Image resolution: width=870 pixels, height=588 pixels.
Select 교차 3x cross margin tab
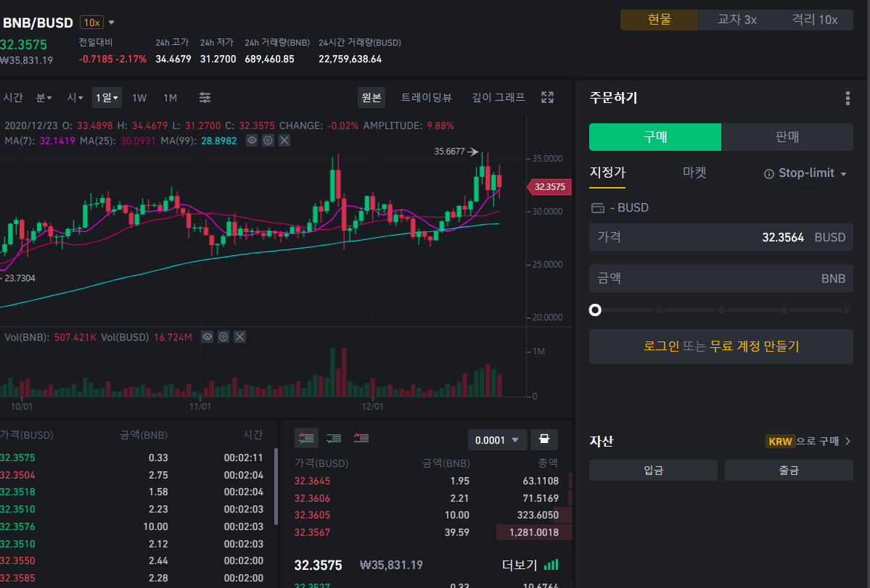pos(736,20)
